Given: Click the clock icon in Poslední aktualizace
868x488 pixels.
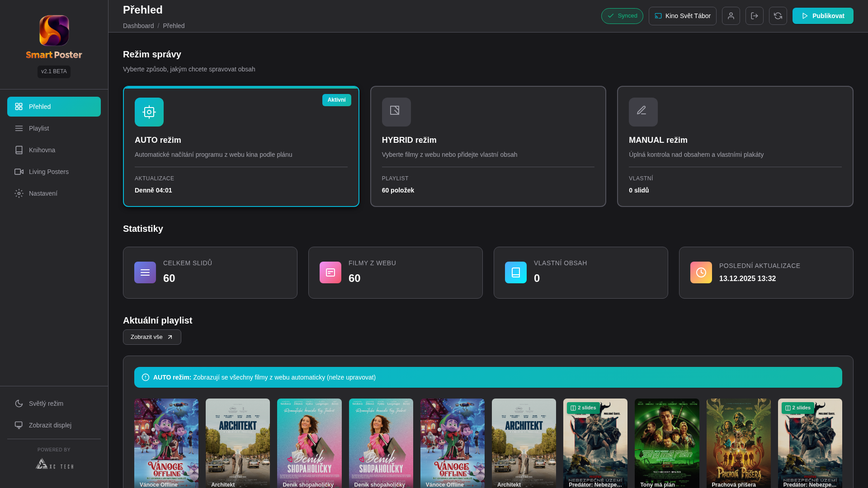Looking at the screenshot, I should pos(701,272).
